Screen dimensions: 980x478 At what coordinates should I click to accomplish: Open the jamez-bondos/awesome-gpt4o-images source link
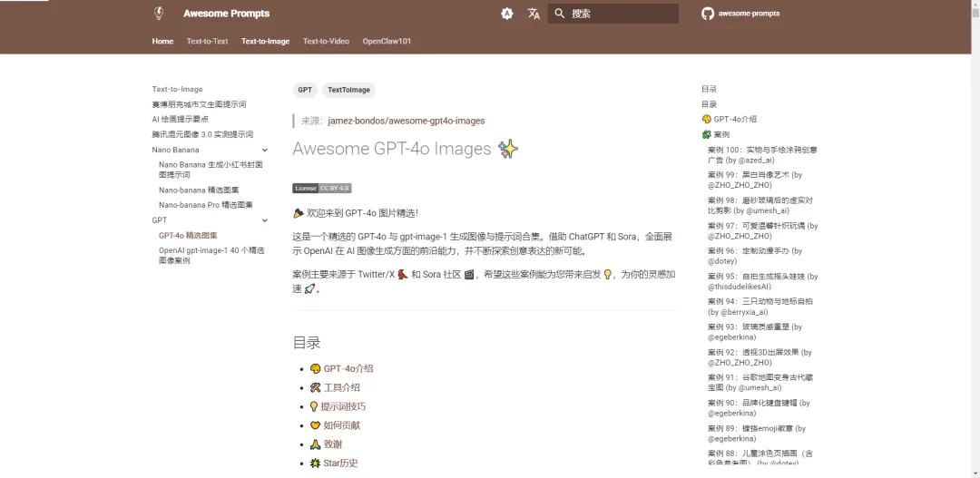407,121
